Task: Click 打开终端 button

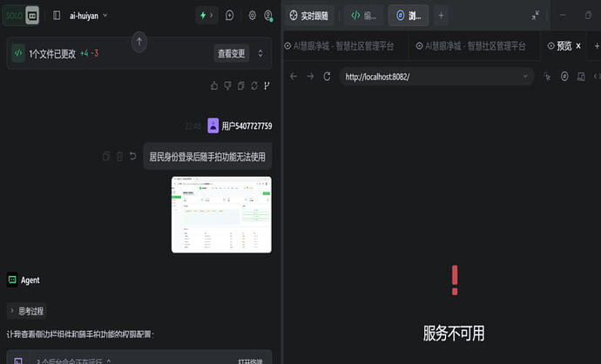Action: pyautogui.click(x=251, y=361)
